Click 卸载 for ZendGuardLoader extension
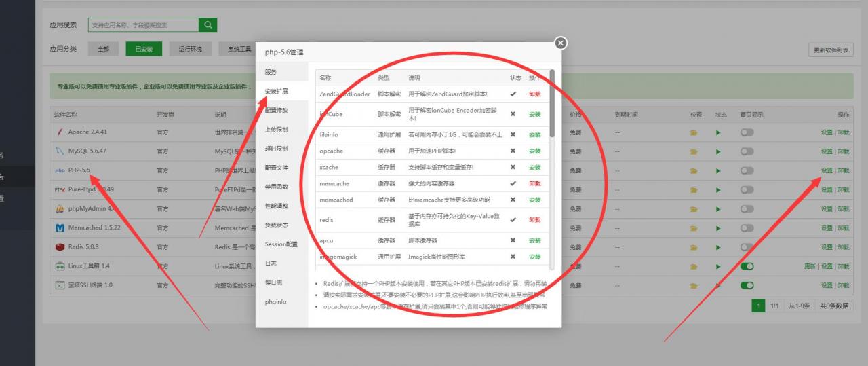The width and height of the screenshot is (868, 366). click(x=535, y=94)
